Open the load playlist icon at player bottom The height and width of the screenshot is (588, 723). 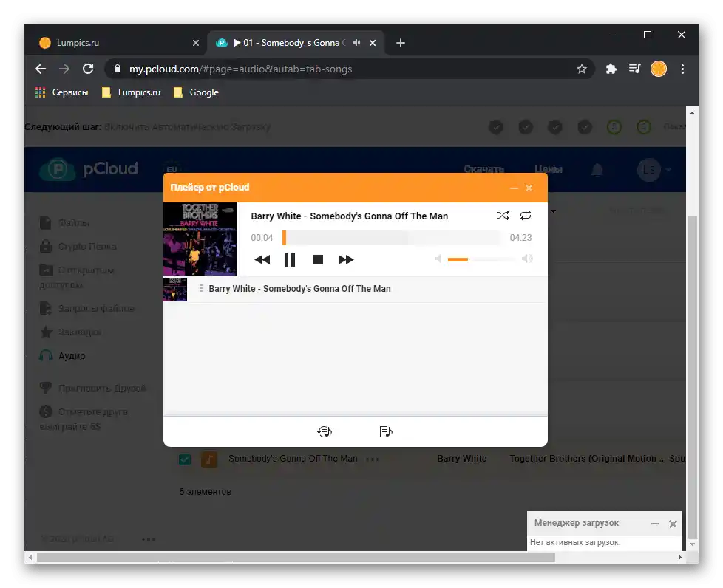pos(325,431)
